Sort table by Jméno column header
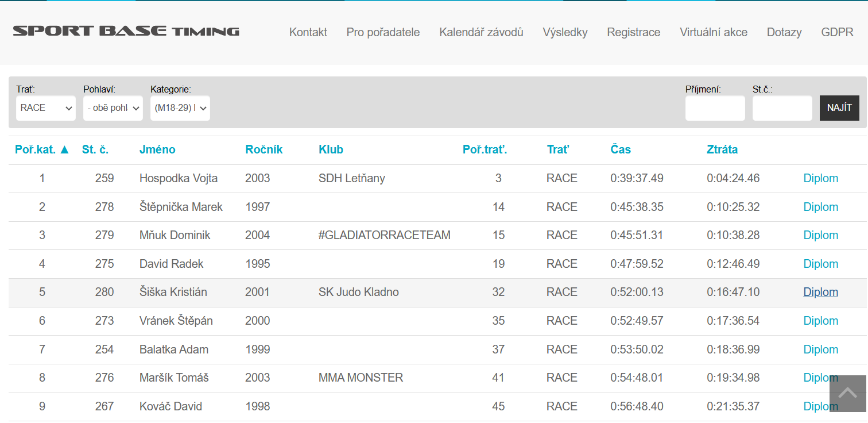 (x=157, y=149)
